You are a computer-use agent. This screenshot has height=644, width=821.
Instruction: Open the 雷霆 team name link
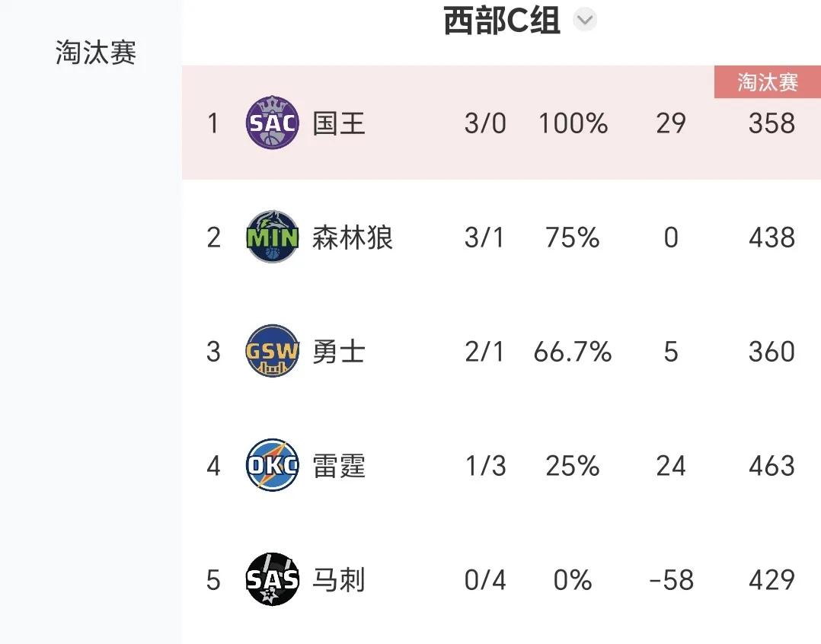click(x=339, y=466)
